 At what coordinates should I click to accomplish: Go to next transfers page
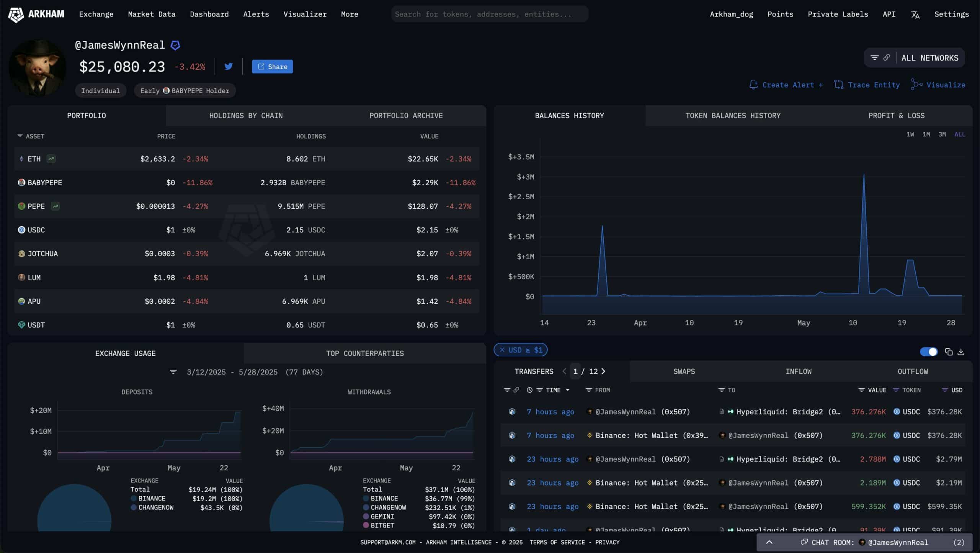604,371
